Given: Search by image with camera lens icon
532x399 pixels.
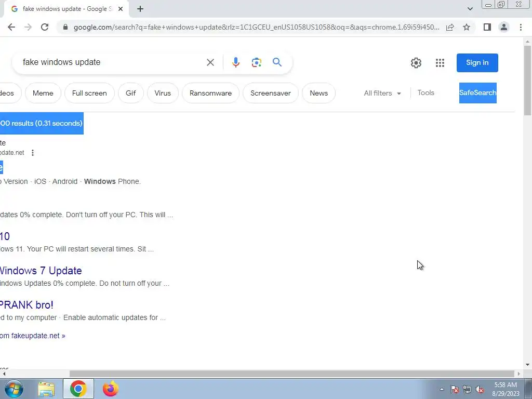Looking at the screenshot, I should point(257,62).
